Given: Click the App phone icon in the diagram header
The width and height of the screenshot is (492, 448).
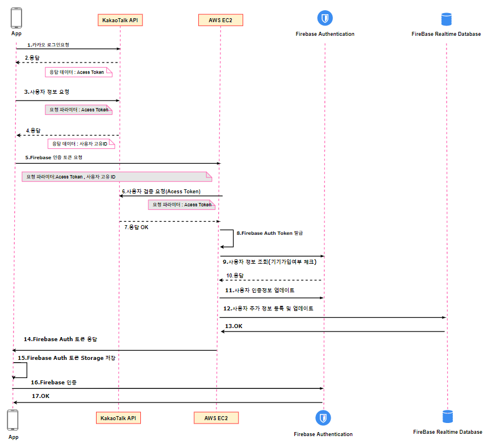Looking at the screenshot, I should (16, 18).
